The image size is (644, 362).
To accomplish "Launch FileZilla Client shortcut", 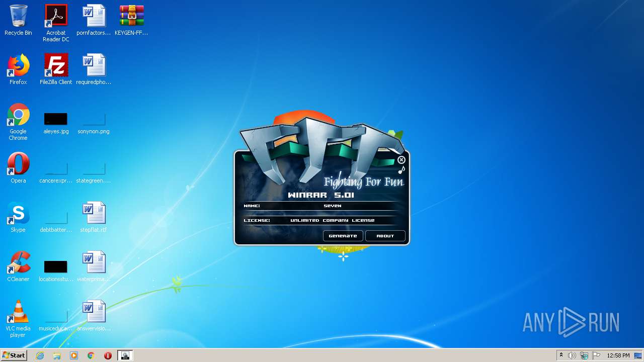I will pos(56,70).
